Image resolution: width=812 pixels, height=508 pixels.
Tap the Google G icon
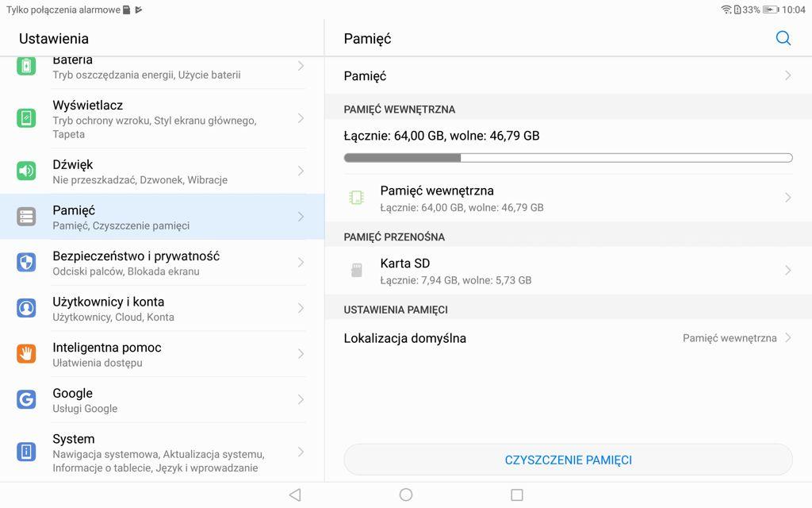26,399
